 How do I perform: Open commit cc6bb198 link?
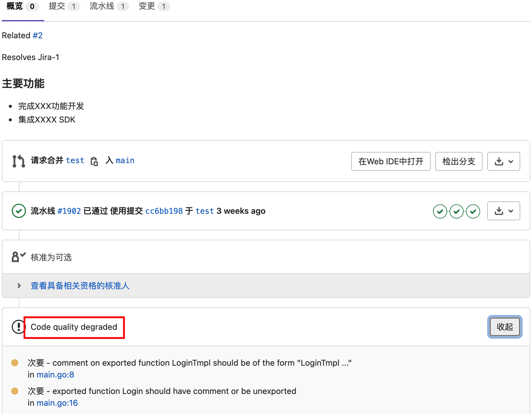click(164, 211)
